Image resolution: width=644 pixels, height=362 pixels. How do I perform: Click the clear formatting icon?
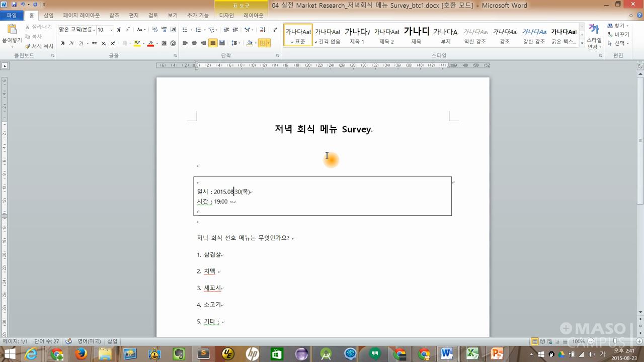pyautogui.click(x=154, y=30)
